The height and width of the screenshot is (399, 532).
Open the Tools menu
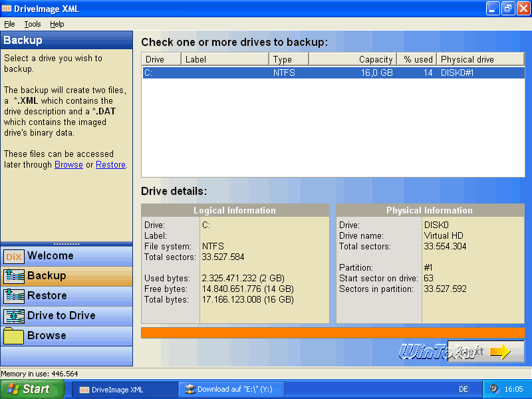tap(33, 24)
